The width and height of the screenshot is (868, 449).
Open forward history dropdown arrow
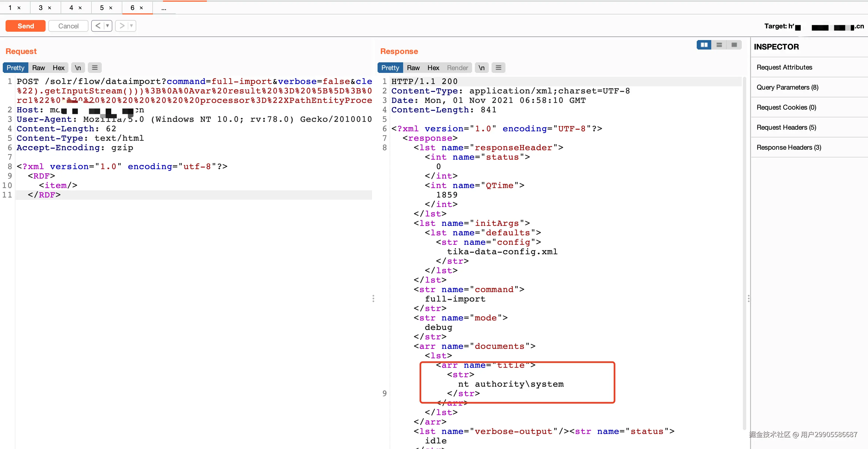[x=132, y=26]
